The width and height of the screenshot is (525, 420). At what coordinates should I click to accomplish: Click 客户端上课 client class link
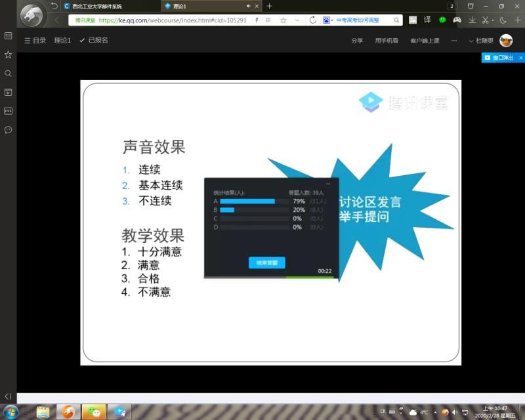point(425,41)
